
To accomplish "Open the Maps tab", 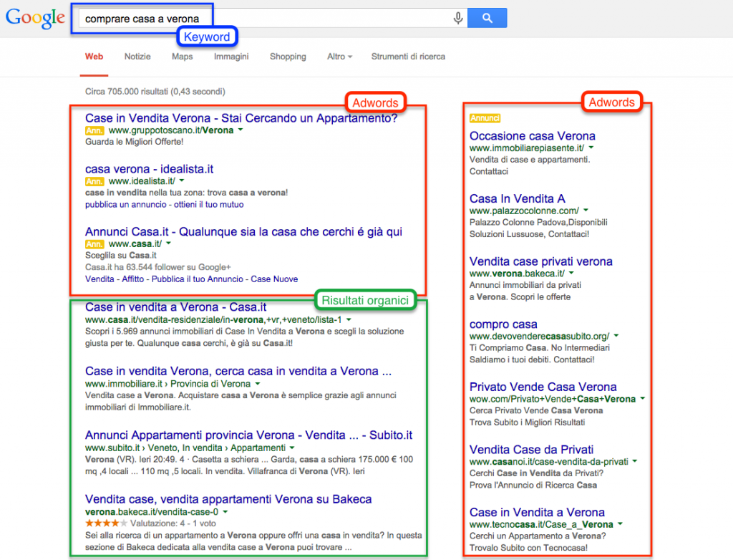I will (x=183, y=57).
